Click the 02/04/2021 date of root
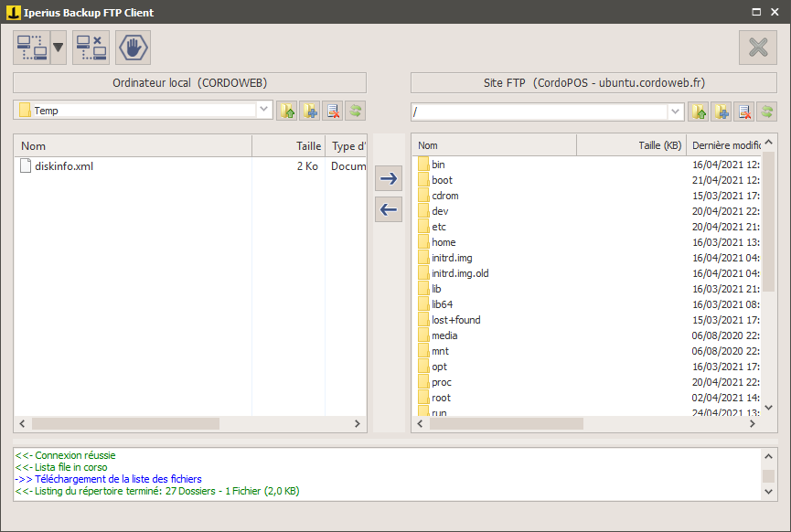Image resolution: width=791 pixels, height=532 pixels. (725, 398)
